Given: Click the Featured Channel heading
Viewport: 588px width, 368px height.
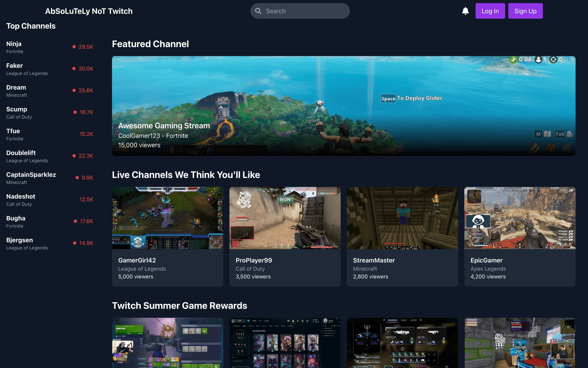Looking at the screenshot, I should (150, 44).
